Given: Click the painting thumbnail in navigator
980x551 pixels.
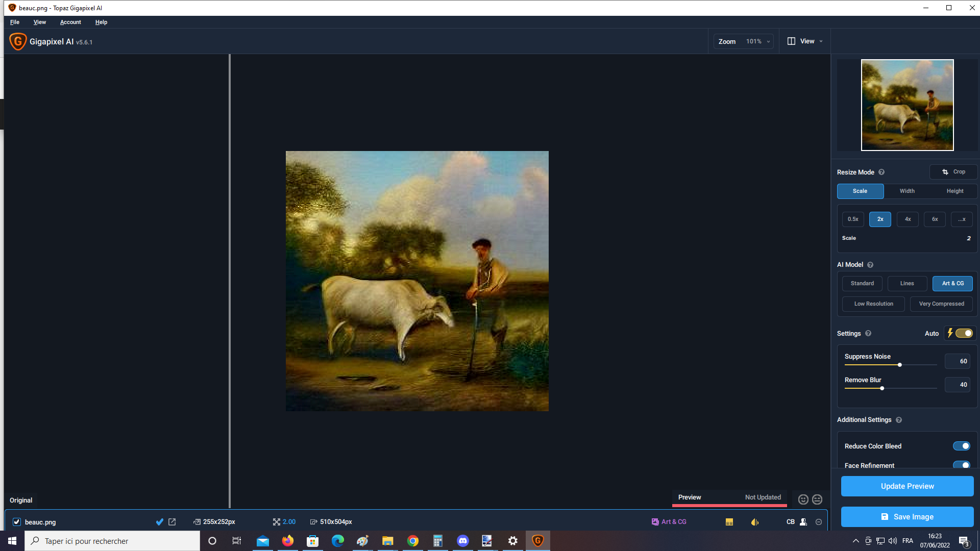Looking at the screenshot, I should (907, 105).
